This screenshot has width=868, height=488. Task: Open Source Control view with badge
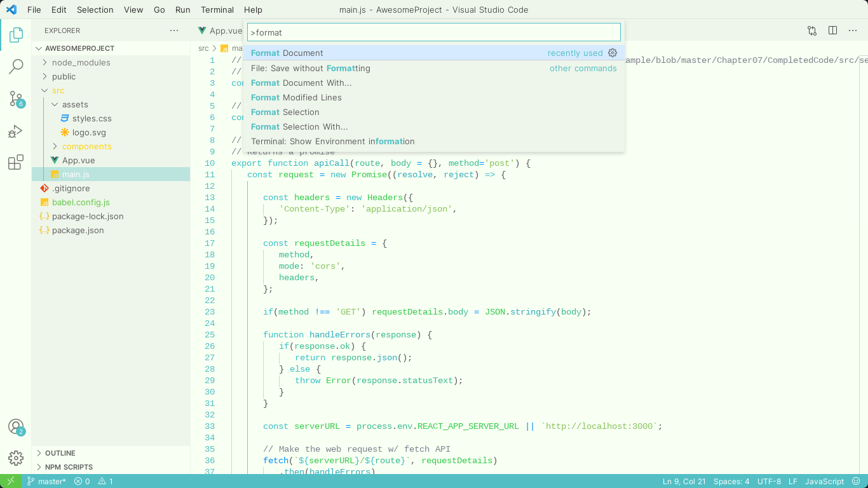tap(16, 99)
